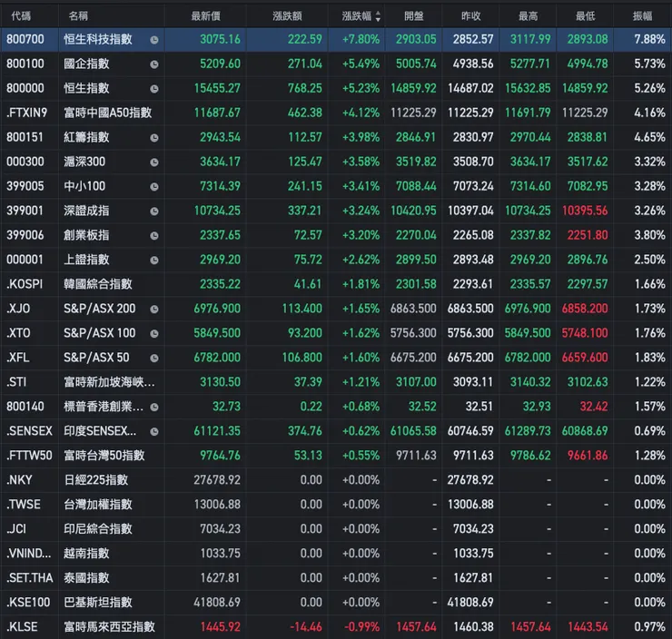The image size is (672, 639).
Task: Click clock icon beside 標普香港創業
Action: (154, 408)
